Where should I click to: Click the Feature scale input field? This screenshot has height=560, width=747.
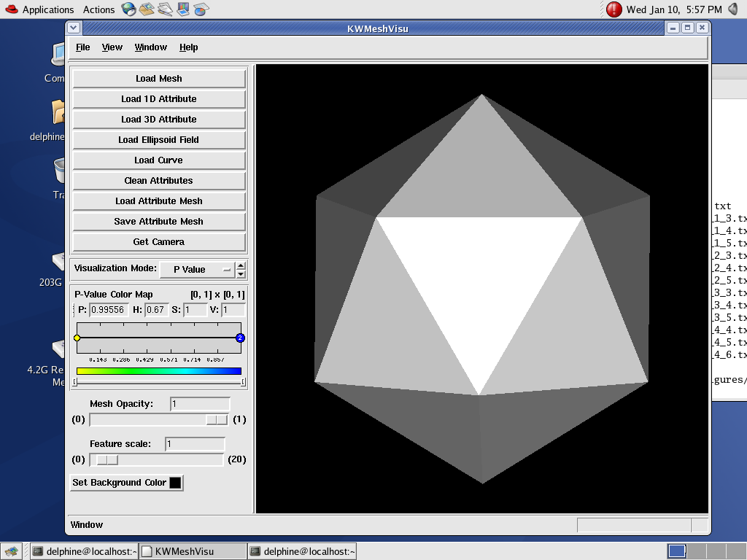pos(194,444)
